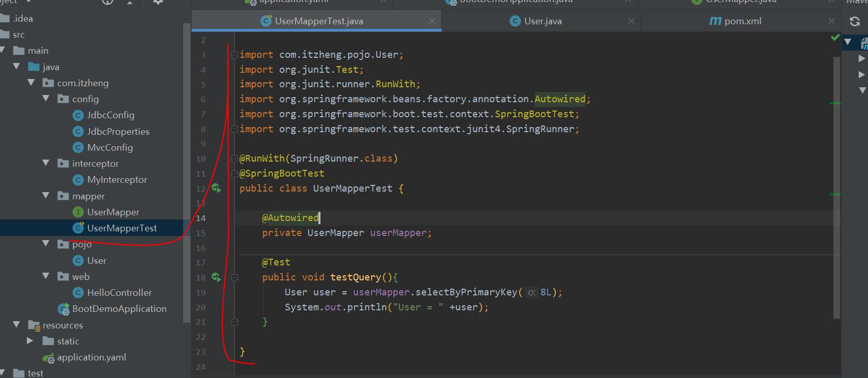Expand first Maven tree node arrow
This screenshot has width=868, height=378.
click(x=861, y=58)
